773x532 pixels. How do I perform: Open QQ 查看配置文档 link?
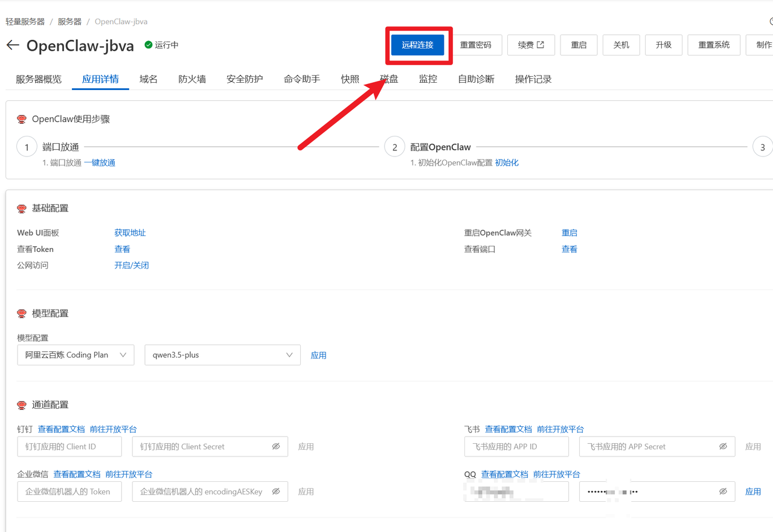505,474
